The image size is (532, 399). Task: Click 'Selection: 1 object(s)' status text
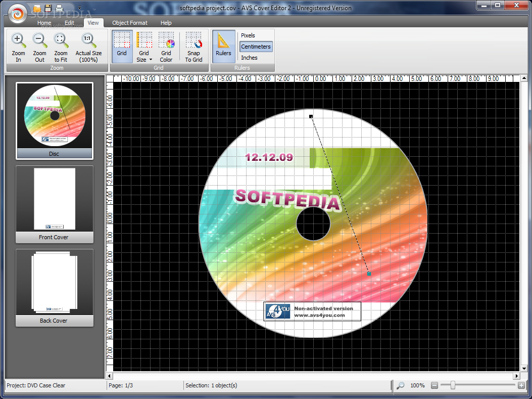coord(211,385)
